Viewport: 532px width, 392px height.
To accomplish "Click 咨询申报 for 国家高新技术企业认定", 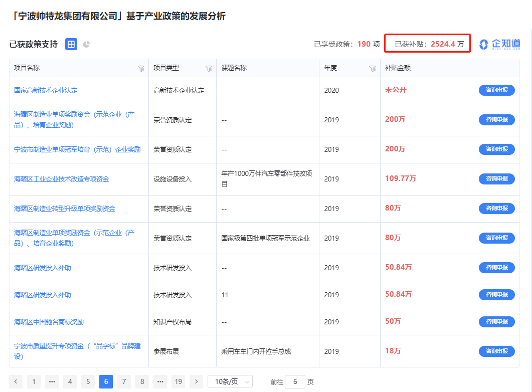I will point(497,90).
